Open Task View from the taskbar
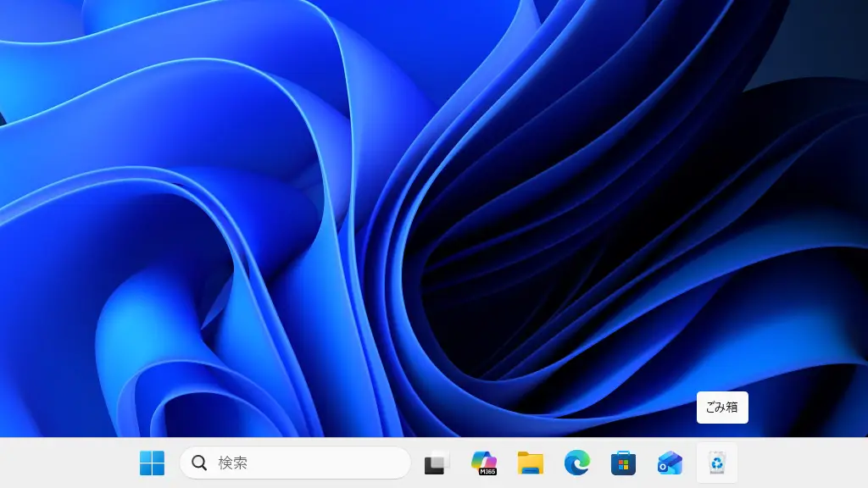 click(435, 463)
